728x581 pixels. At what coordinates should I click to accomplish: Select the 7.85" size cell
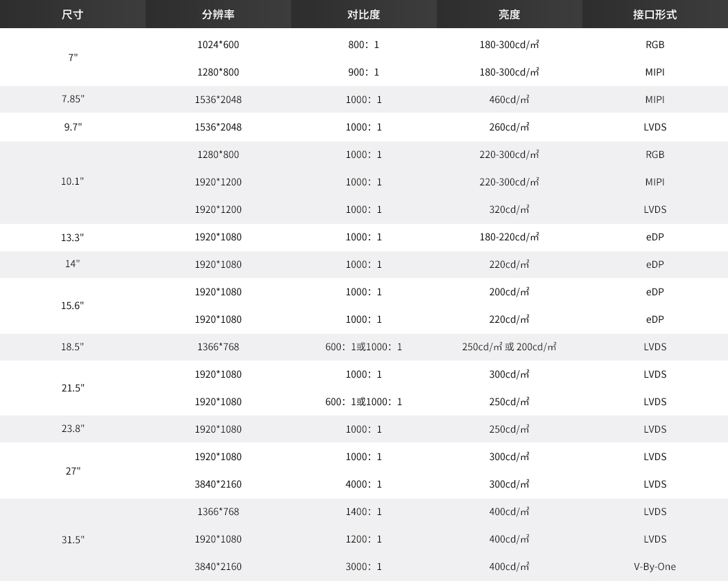click(x=73, y=100)
